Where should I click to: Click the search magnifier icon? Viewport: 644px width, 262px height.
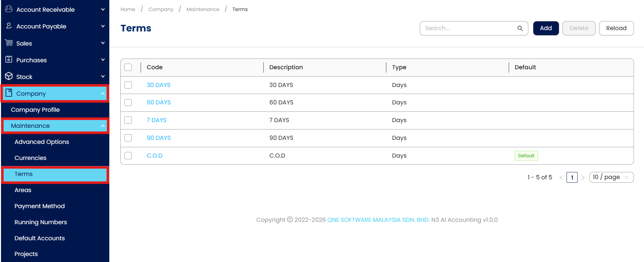pos(520,28)
